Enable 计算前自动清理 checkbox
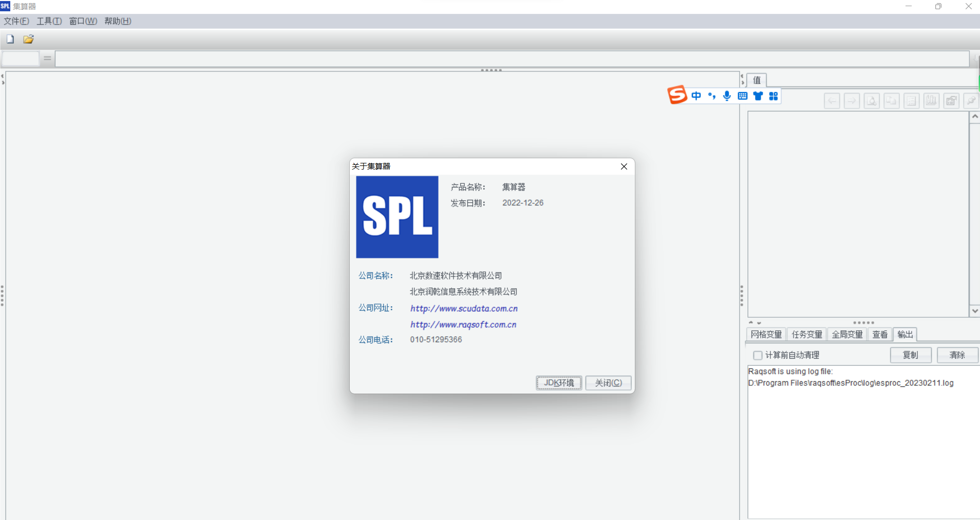Viewport: 980px width, 520px height. (x=758, y=355)
